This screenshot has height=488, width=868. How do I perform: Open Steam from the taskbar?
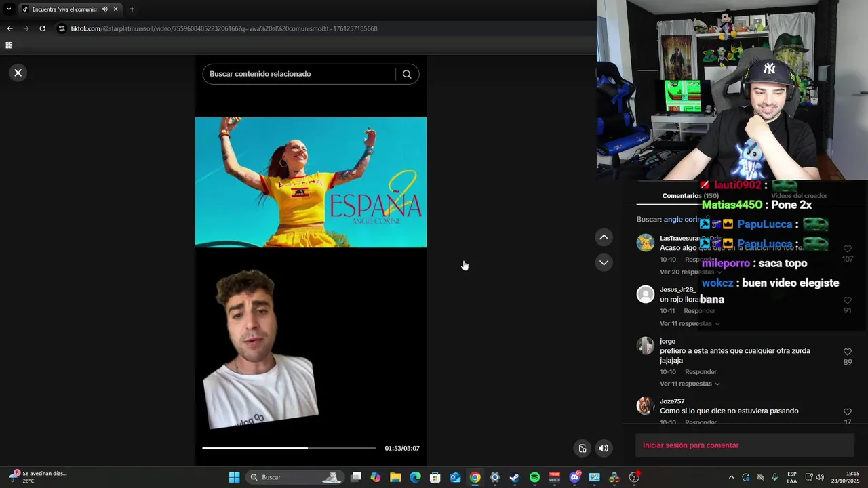click(x=515, y=477)
